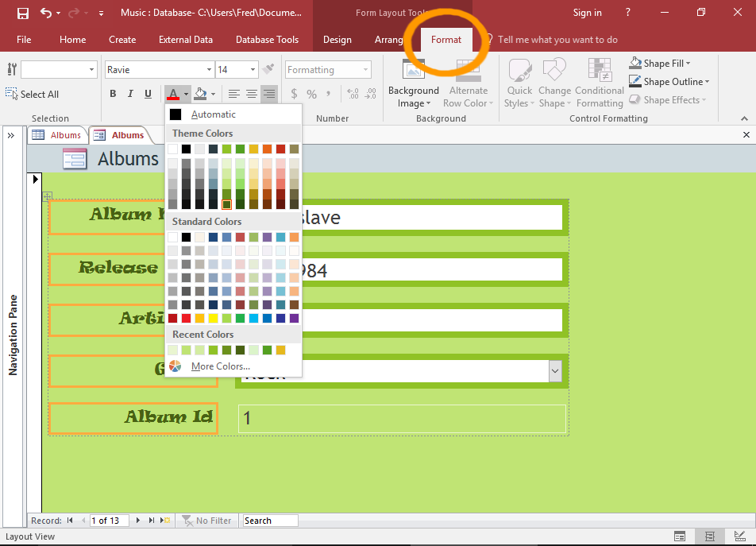Click Select All button
The image size is (756, 546).
(x=33, y=94)
